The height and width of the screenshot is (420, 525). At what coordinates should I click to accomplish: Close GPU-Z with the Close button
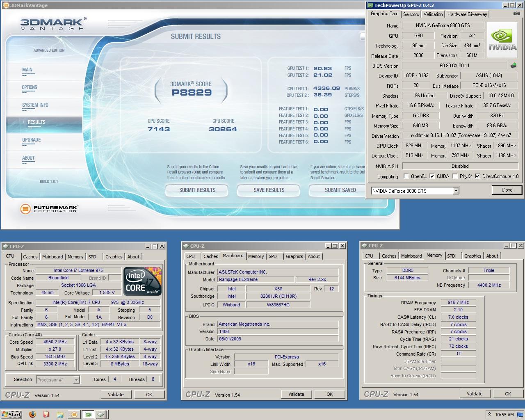click(507, 190)
